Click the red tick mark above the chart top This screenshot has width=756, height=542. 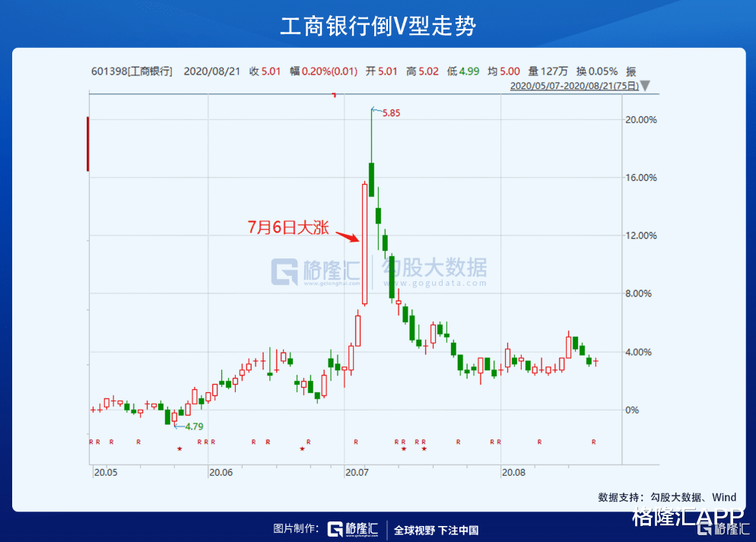coord(332,95)
